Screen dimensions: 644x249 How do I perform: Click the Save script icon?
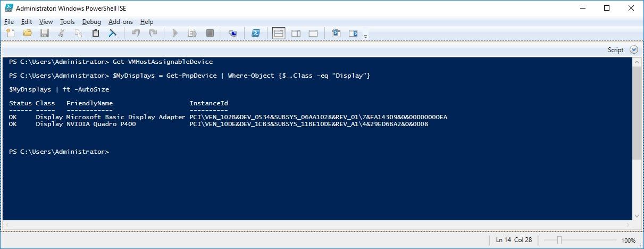[45, 34]
